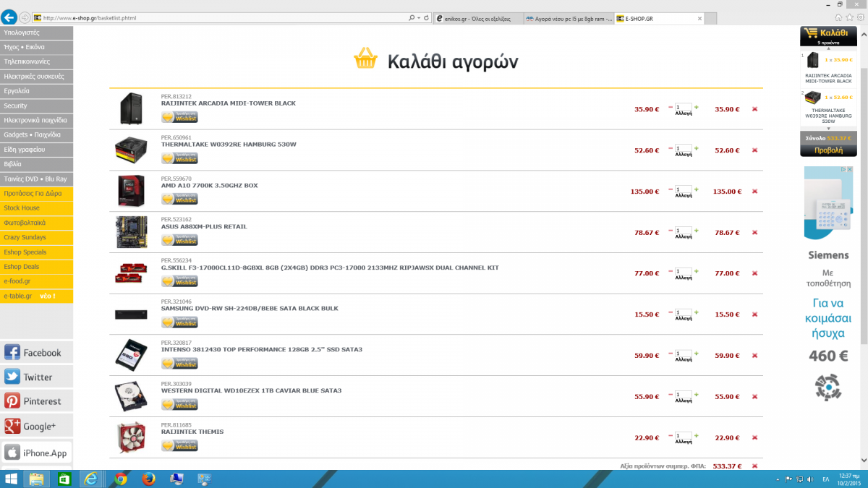Add WESTERN DIGITAL drive to Wishlist
Image resolution: width=868 pixels, height=488 pixels.
179,405
